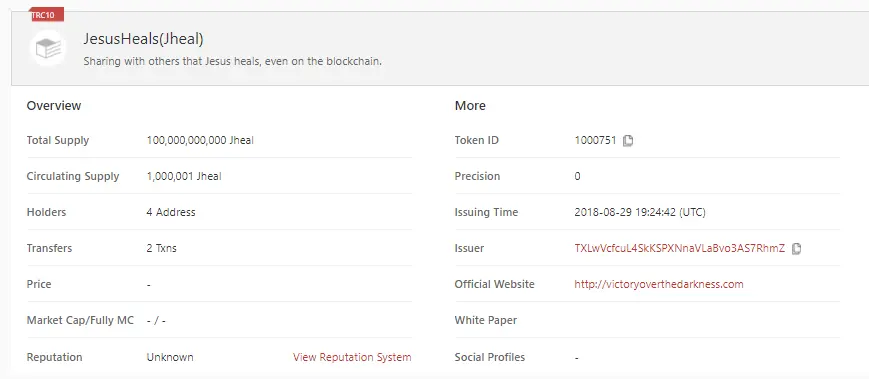
Task: Select the Social Profiles label
Action: 489,357
